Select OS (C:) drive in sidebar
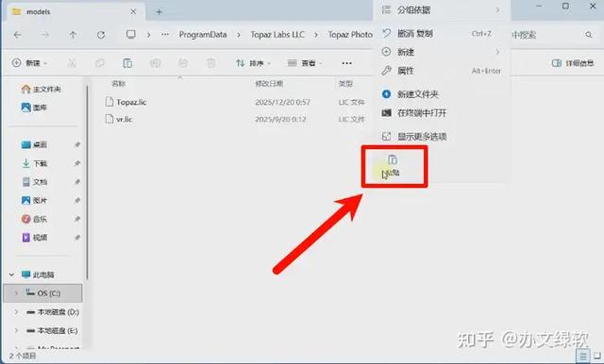 pyautogui.click(x=43, y=293)
